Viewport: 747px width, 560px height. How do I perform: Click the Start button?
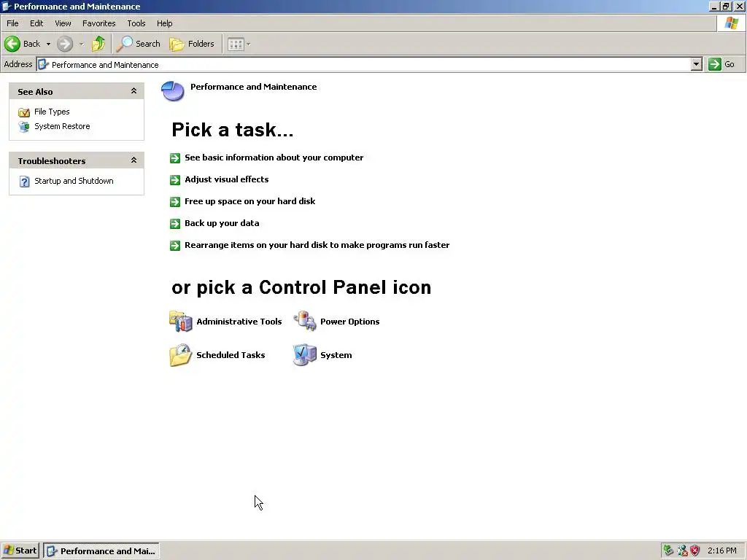(20, 551)
